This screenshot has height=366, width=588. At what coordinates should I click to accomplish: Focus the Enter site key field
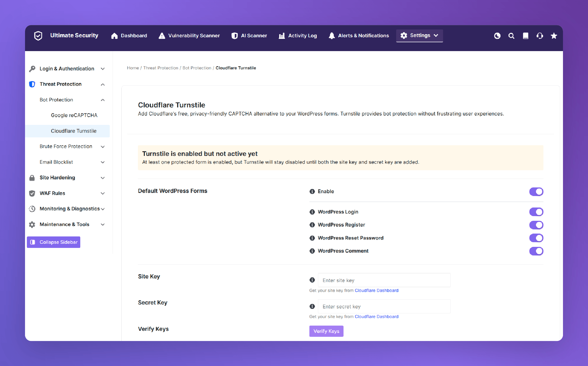[384, 280]
